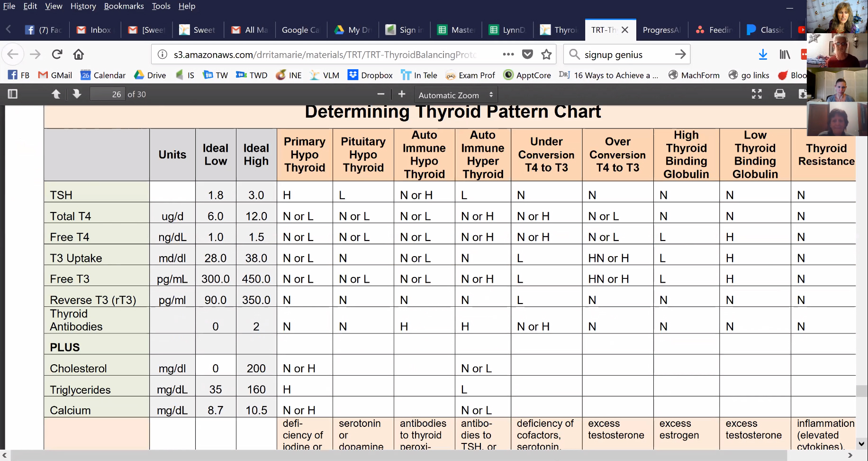Zoom in with the plus button
The image size is (868, 461).
(402, 94)
